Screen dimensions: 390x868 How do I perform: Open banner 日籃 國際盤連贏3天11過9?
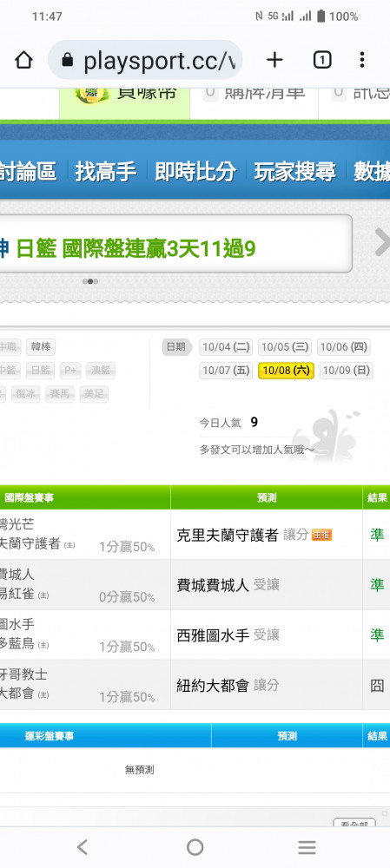tap(136, 250)
